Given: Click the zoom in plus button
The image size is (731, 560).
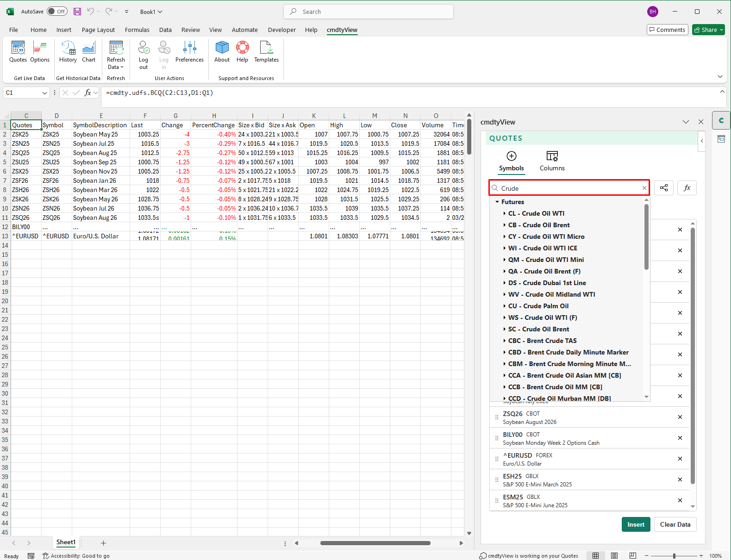Looking at the screenshot, I should coord(701,555).
